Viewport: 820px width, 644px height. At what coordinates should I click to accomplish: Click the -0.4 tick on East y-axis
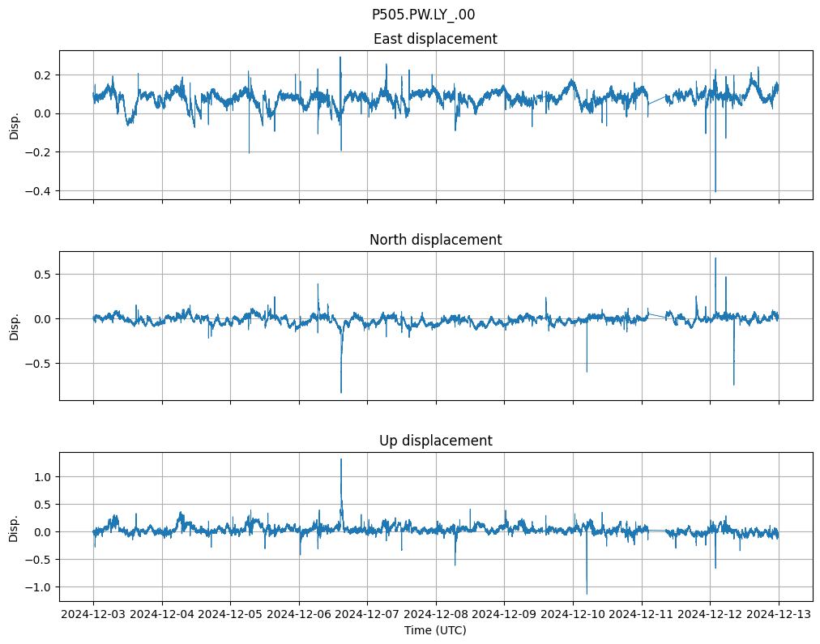pos(38,191)
